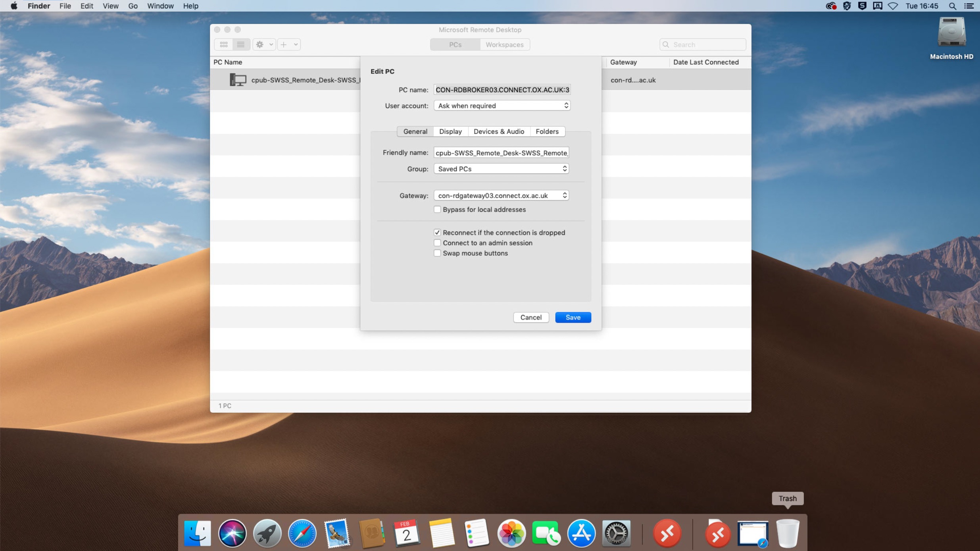Select the General tab

click(415, 131)
